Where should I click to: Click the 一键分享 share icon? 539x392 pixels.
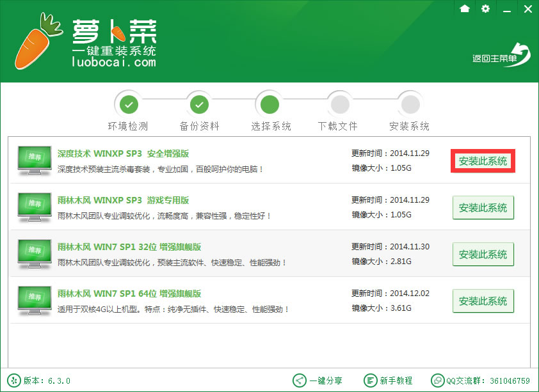coord(298,380)
